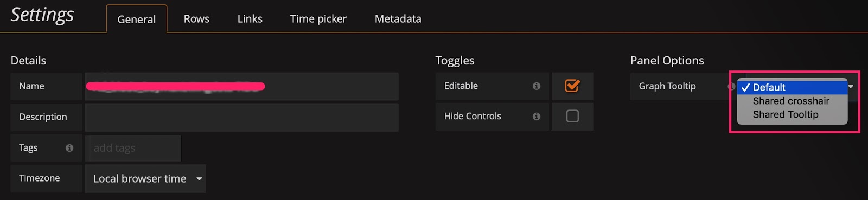
Task: Uncheck the Editable checkbox
Action: coord(572,86)
